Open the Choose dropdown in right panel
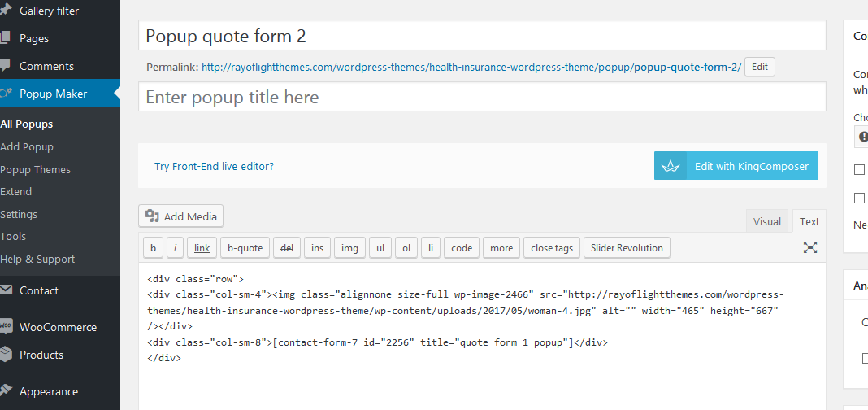Viewport: 868px width, 410px height. pos(861,137)
